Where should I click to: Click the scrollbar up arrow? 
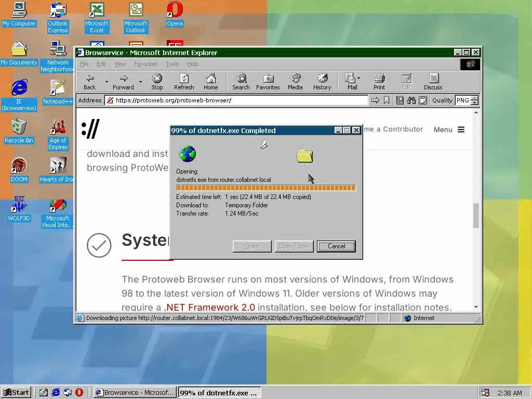[x=476, y=112]
